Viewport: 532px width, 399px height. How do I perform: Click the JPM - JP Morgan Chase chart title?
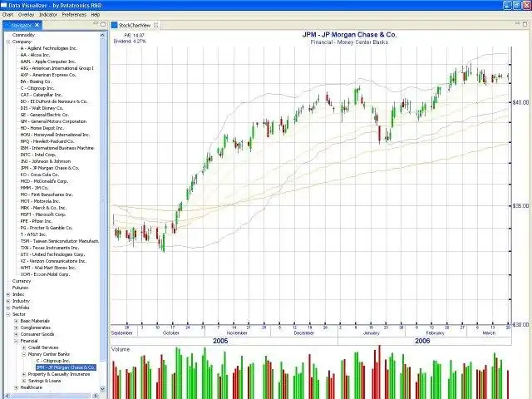349,35
